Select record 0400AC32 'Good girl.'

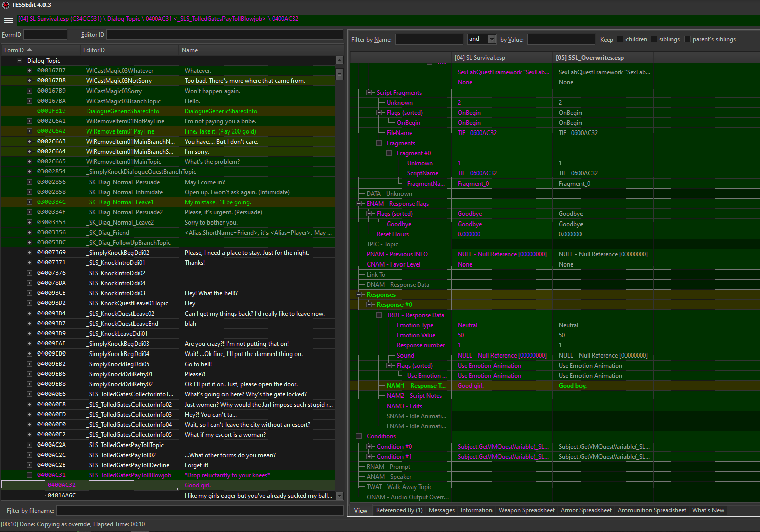point(167,485)
